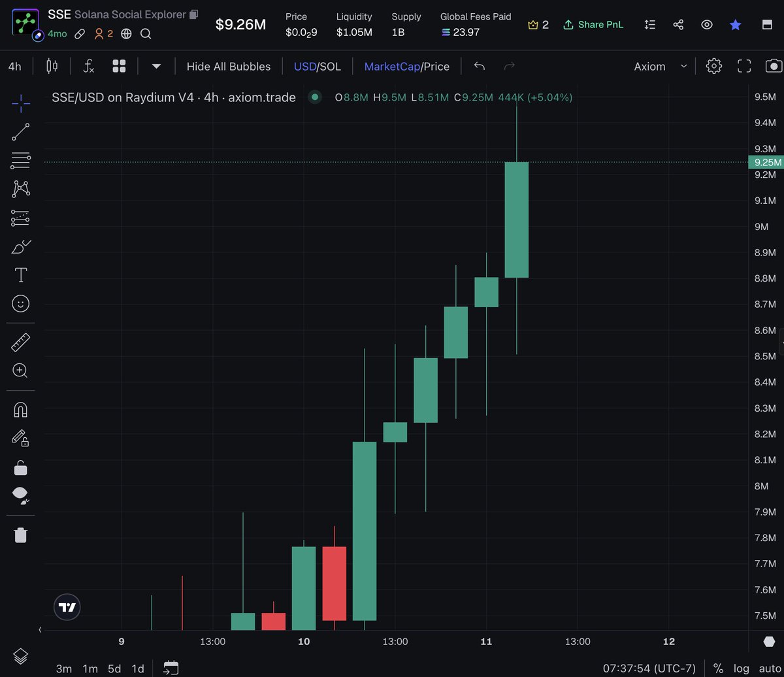Remove drawings with the trash icon

pos(21,535)
